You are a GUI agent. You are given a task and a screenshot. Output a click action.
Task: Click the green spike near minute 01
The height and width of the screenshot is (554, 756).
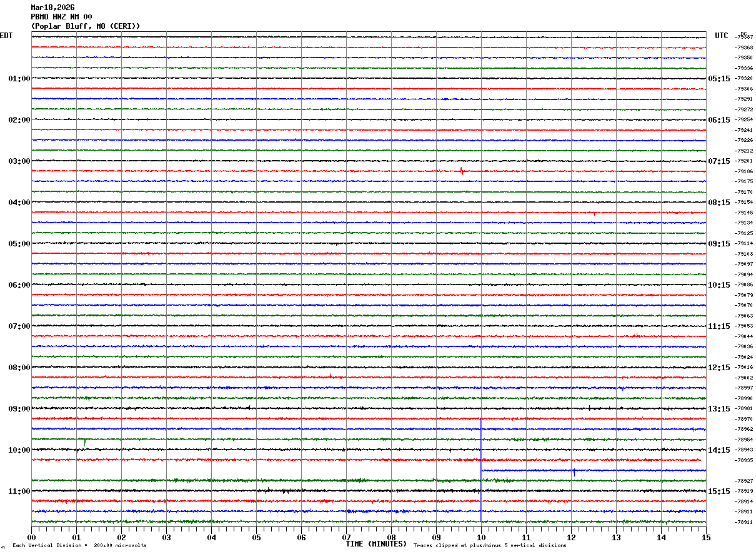tap(85, 441)
